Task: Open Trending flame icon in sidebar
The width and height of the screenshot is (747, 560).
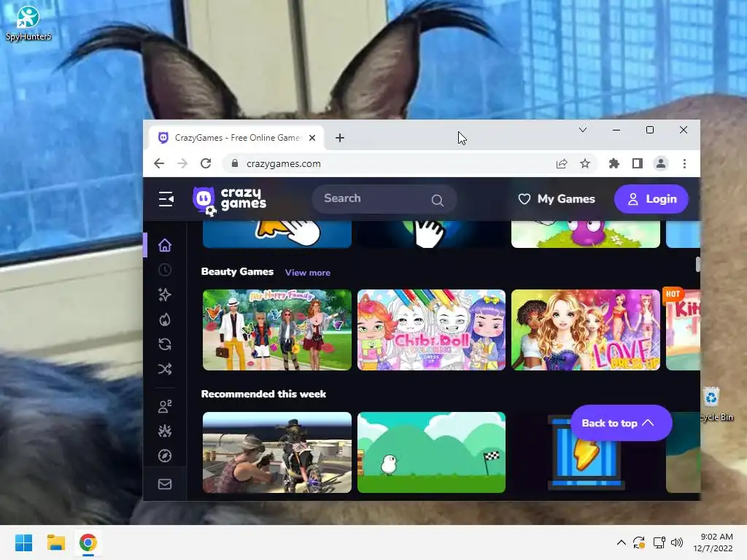Action: click(165, 319)
